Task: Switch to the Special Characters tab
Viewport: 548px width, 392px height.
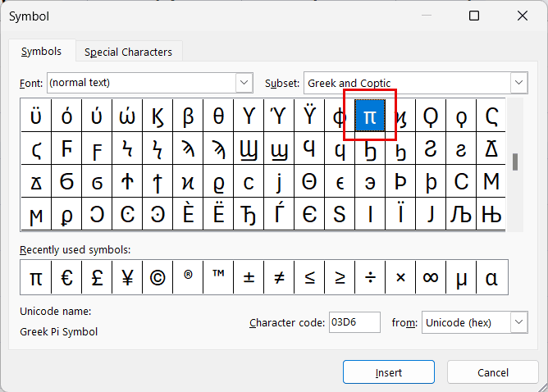Action: 128,52
